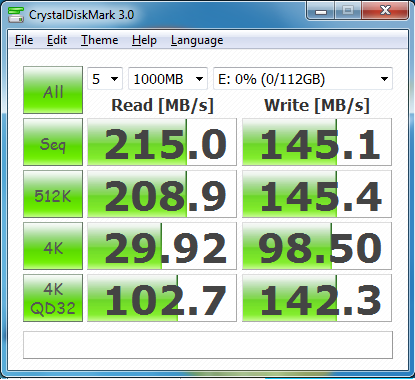The image size is (415, 380).
Task: Open the Language menu
Action: click(197, 40)
